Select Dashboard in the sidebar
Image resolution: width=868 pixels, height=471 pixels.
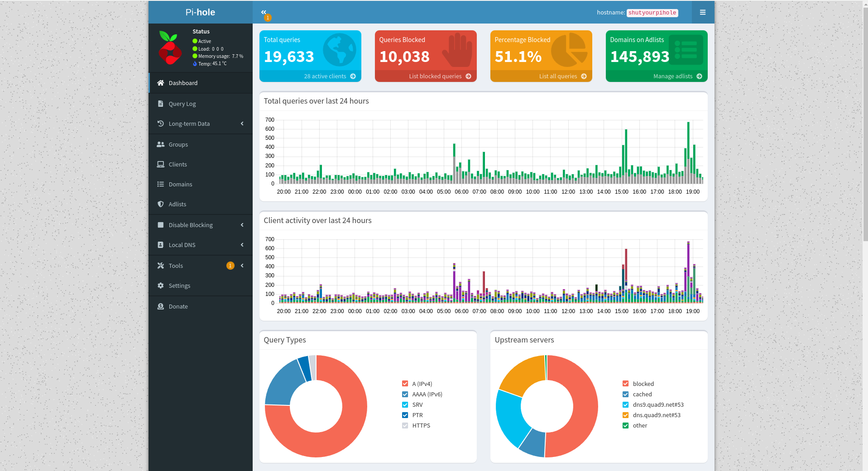[x=183, y=83]
